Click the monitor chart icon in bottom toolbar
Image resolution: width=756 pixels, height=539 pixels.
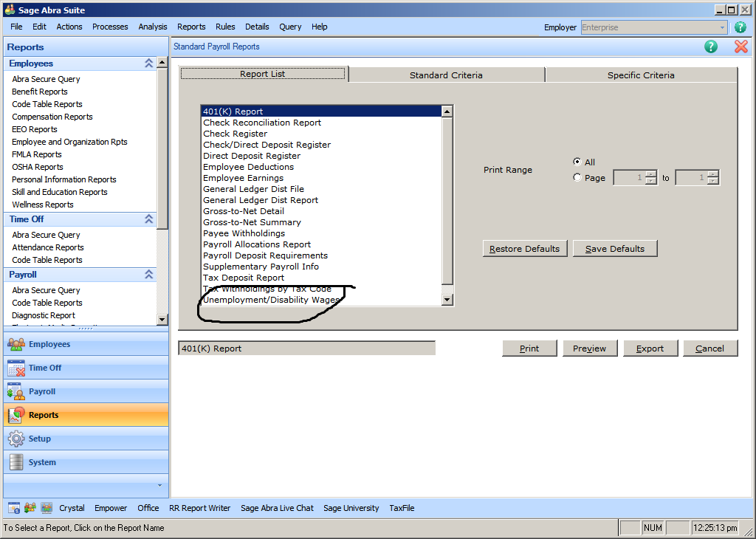[x=47, y=508]
